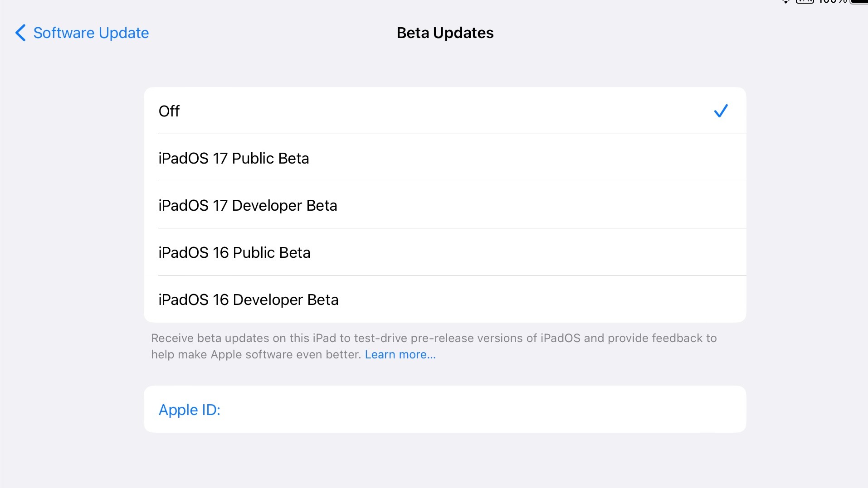The width and height of the screenshot is (868, 488).
Task: Go back using the blue back chevron
Action: pyautogui.click(x=20, y=33)
